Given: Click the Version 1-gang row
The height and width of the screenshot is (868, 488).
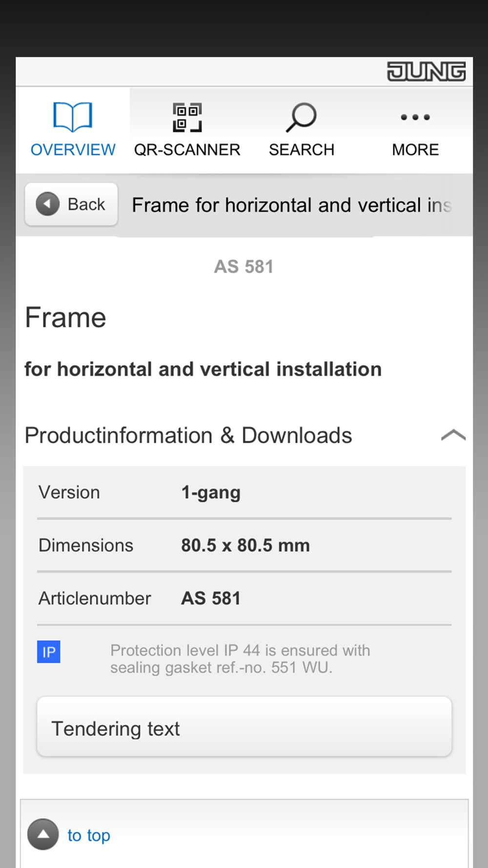Looking at the screenshot, I should [244, 493].
